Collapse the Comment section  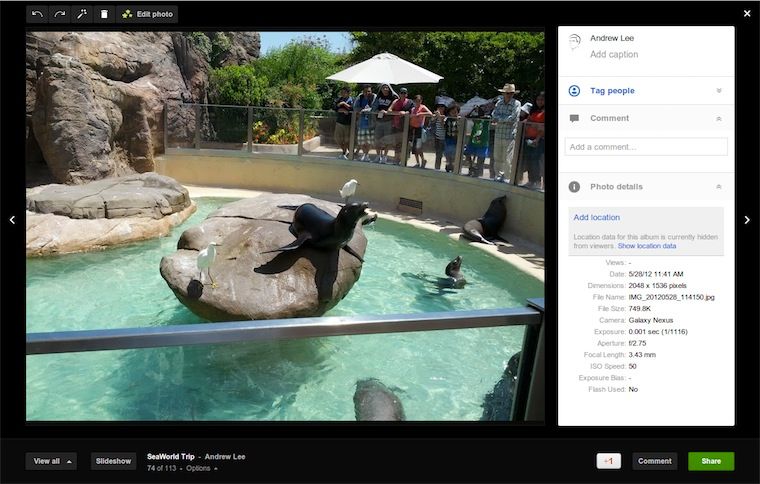pyautogui.click(x=718, y=118)
